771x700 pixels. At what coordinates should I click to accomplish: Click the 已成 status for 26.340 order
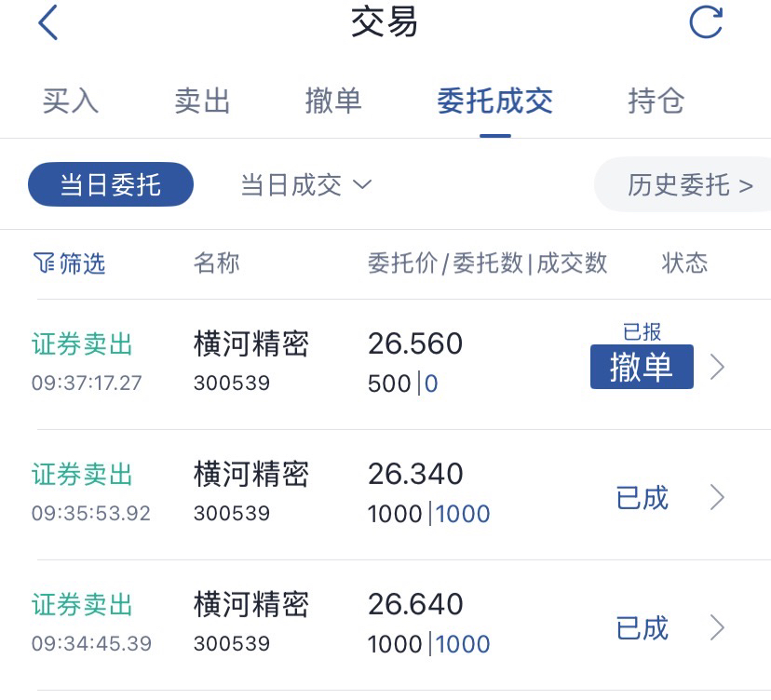click(642, 497)
